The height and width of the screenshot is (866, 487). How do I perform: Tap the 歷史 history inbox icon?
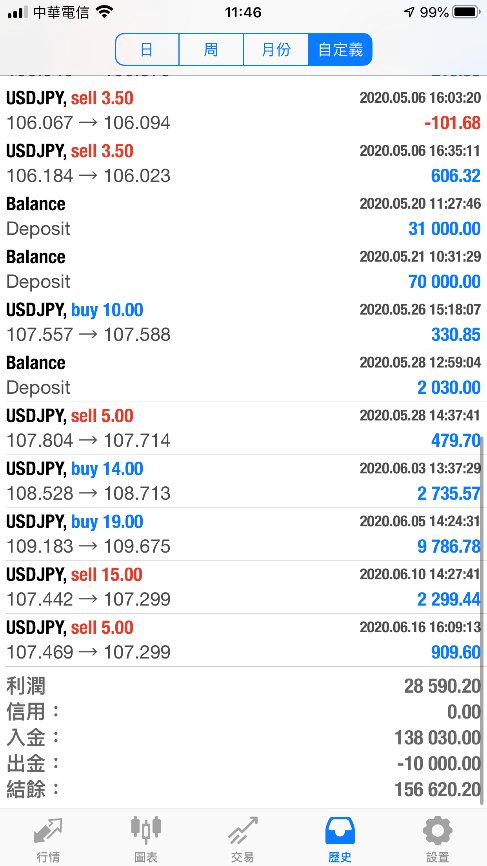[340, 831]
